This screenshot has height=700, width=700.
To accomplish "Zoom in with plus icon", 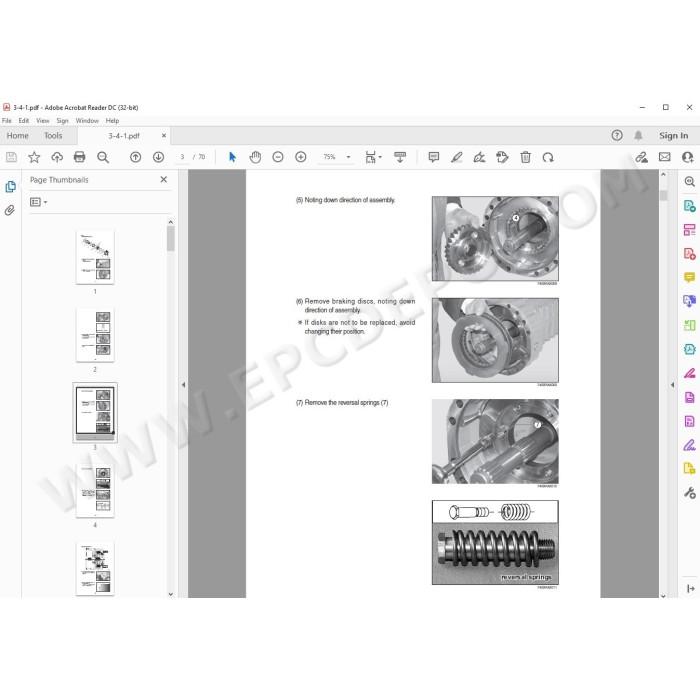I will (x=301, y=157).
